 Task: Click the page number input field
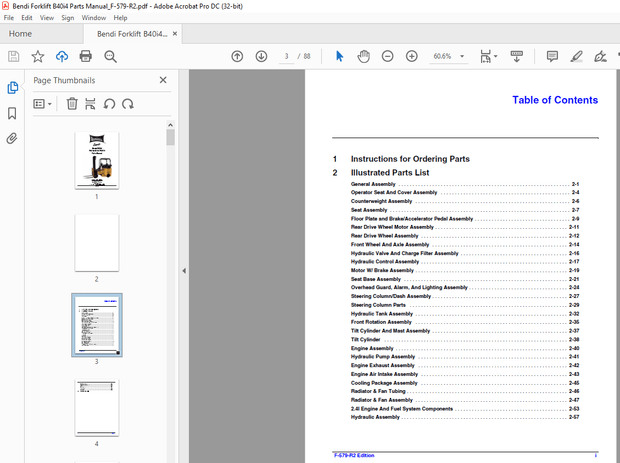point(286,57)
